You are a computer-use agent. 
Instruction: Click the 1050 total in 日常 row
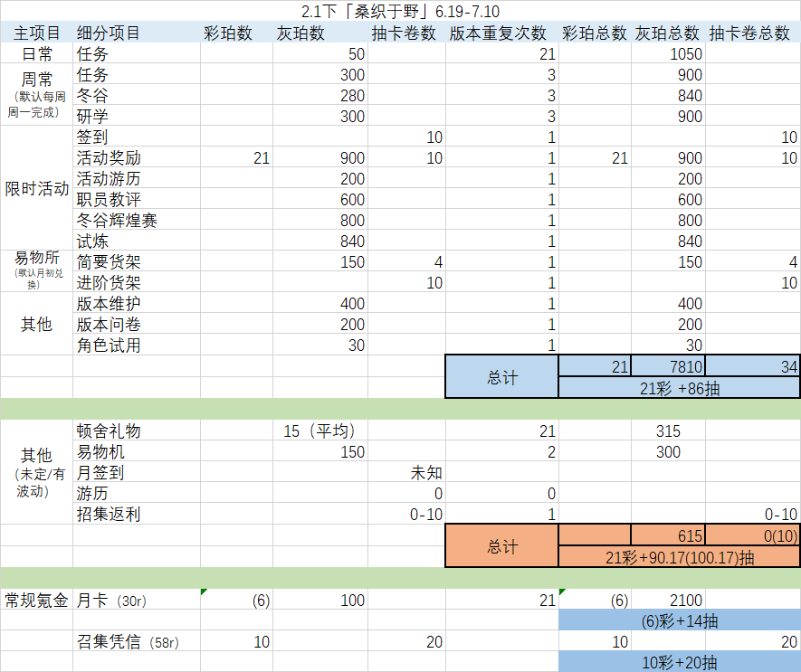(668, 53)
